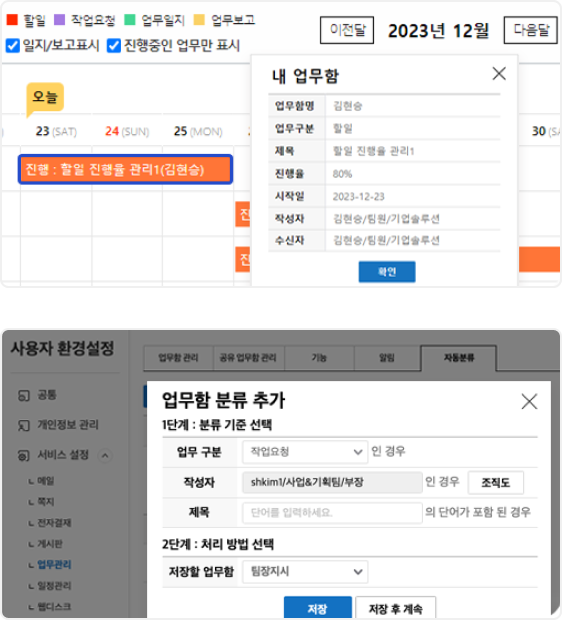Open the 저장할 업무함 dropdown (팀장지시)

pos(305,572)
